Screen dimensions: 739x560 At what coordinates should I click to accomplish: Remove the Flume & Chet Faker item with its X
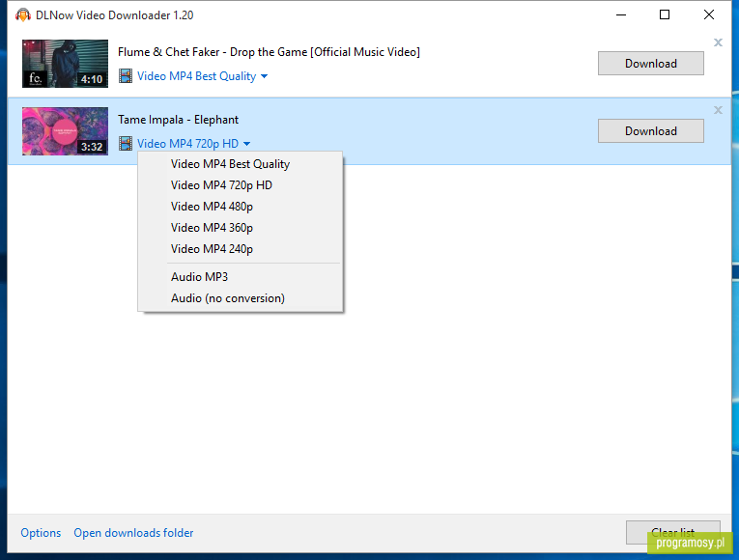point(718,42)
